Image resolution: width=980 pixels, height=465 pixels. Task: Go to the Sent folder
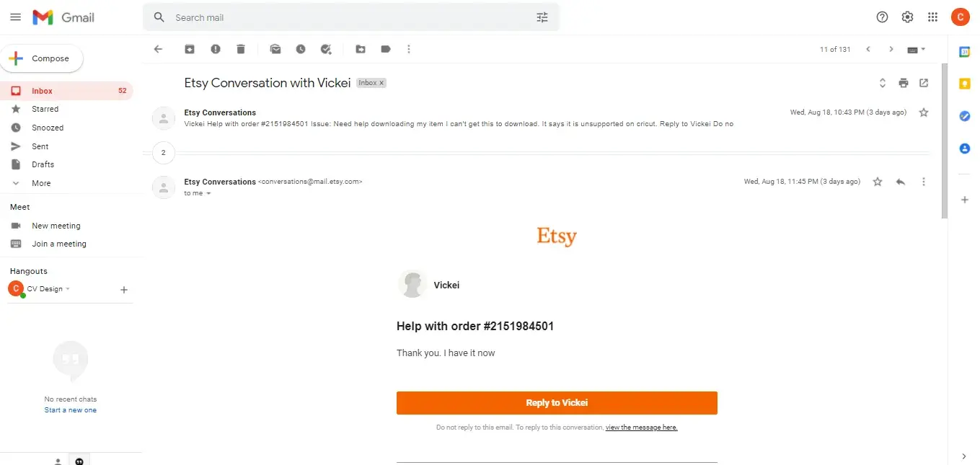pos(40,146)
